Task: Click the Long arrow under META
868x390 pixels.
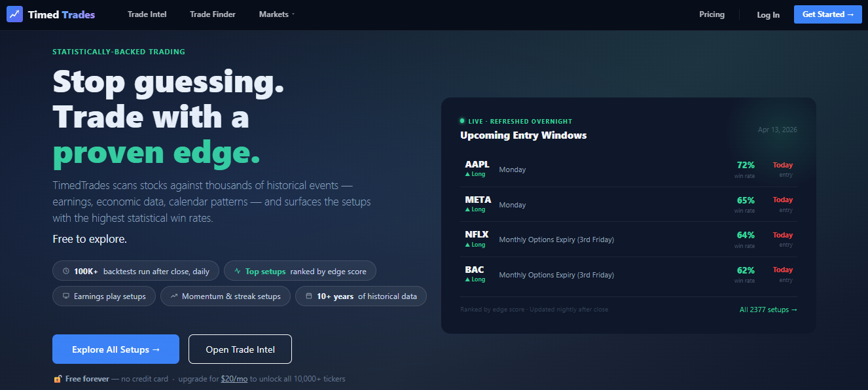Action: 467,209
